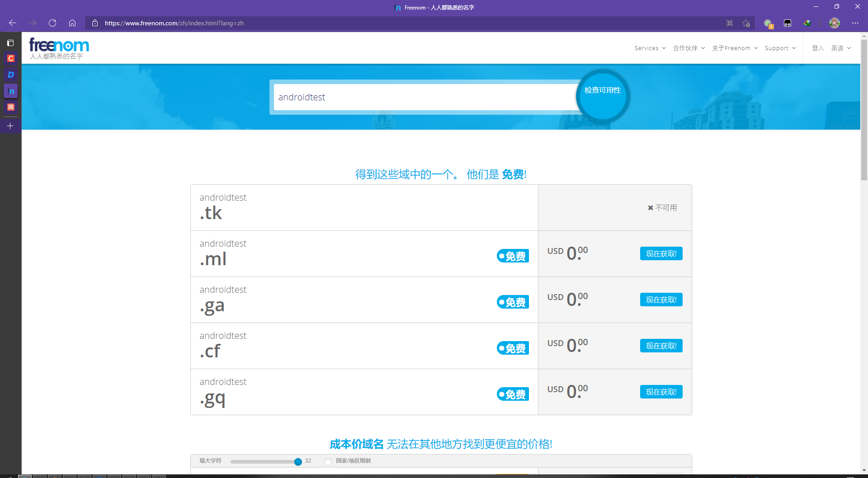
Task: Go to the browser home page icon
Action: pyautogui.click(x=72, y=23)
